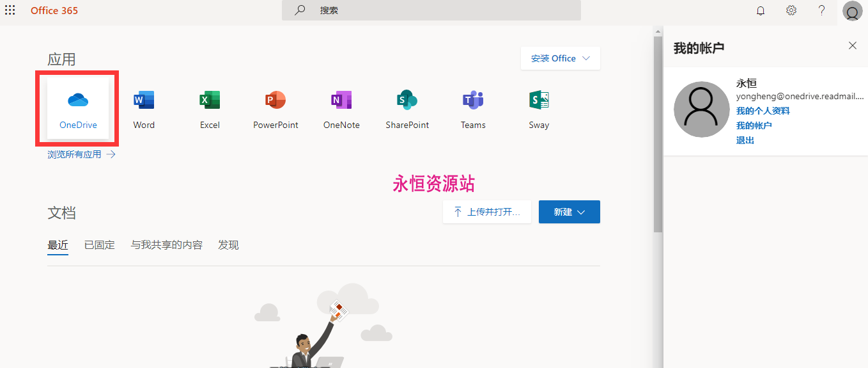Open 我的个人资料 link
This screenshot has width=868, height=368.
click(763, 111)
